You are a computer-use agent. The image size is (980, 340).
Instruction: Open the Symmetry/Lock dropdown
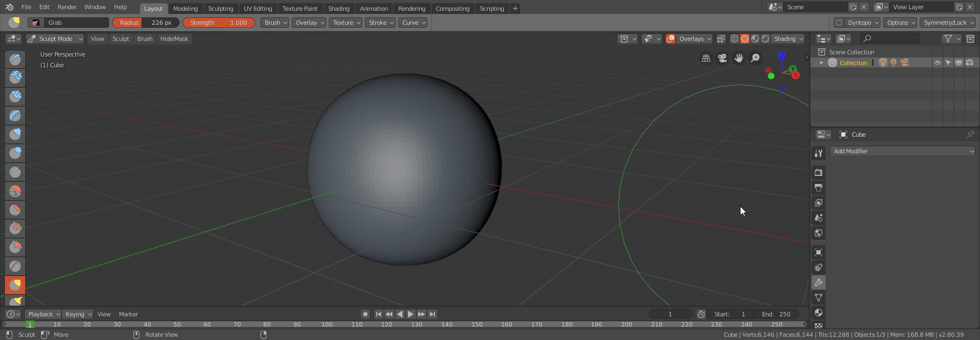point(948,23)
